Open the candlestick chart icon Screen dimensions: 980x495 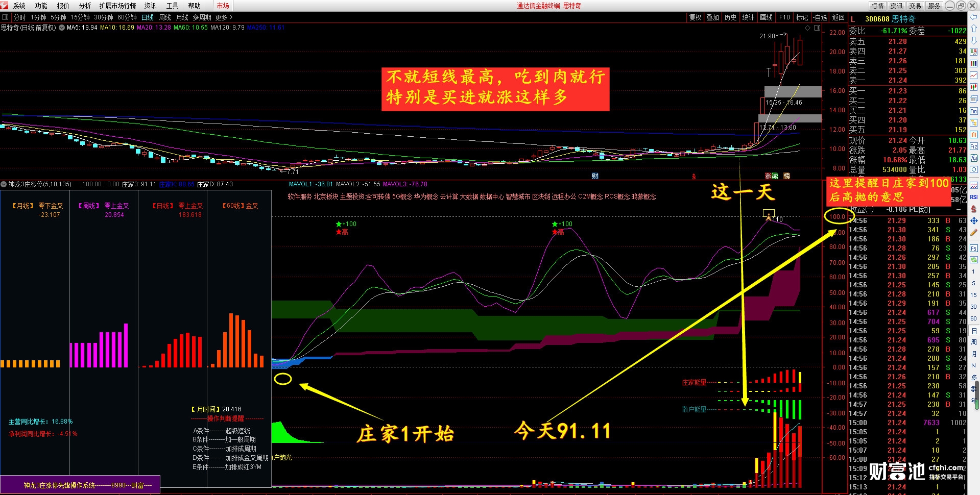click(974, 87)
